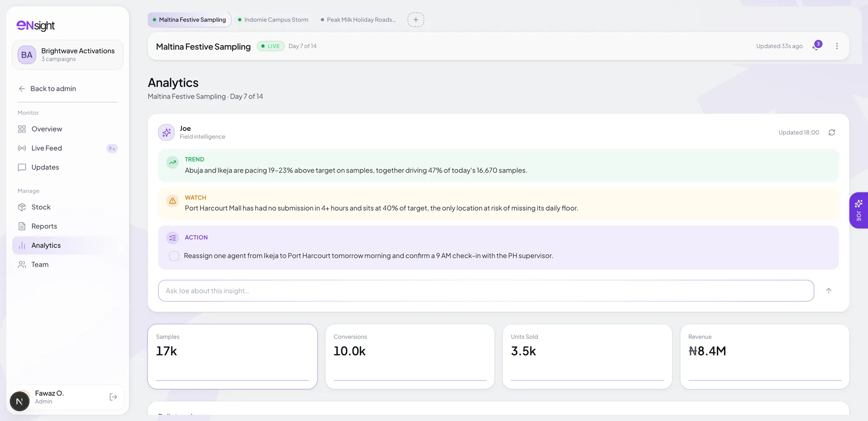
Task: Click the BA workspace avatar
Action: (27, 55)
